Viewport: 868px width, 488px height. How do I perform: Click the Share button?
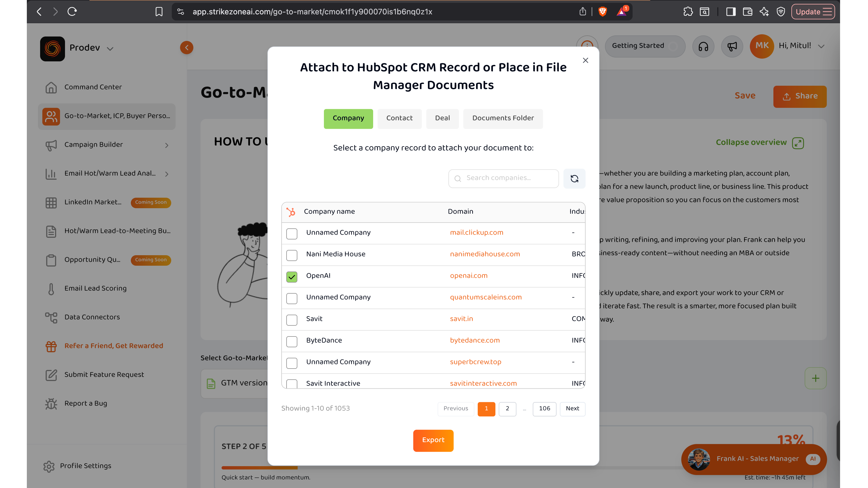800,96
